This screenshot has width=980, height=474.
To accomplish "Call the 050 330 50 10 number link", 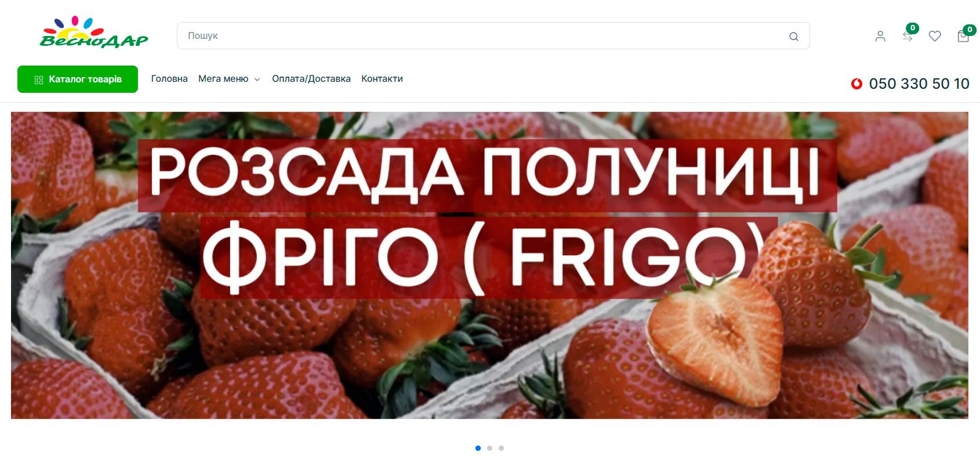I will tap(919, 84).
